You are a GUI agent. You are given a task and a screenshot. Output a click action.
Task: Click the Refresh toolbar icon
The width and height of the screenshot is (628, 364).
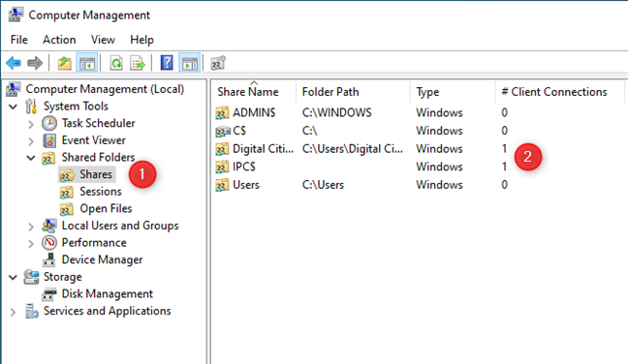click(x=116, y=63)
